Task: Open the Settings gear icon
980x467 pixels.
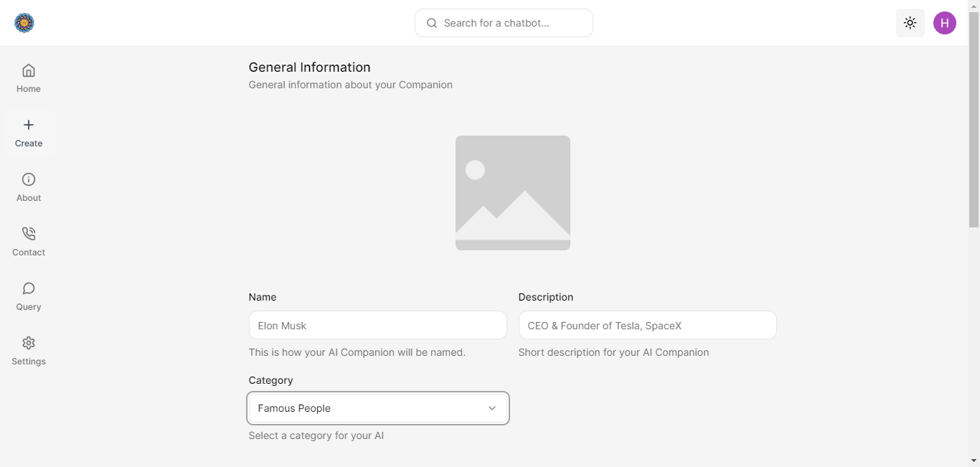Action: [x=29, y=343]
